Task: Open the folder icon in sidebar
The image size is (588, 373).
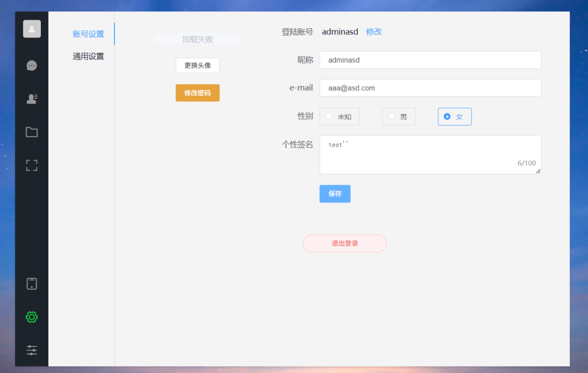Action: coord(31,132)
